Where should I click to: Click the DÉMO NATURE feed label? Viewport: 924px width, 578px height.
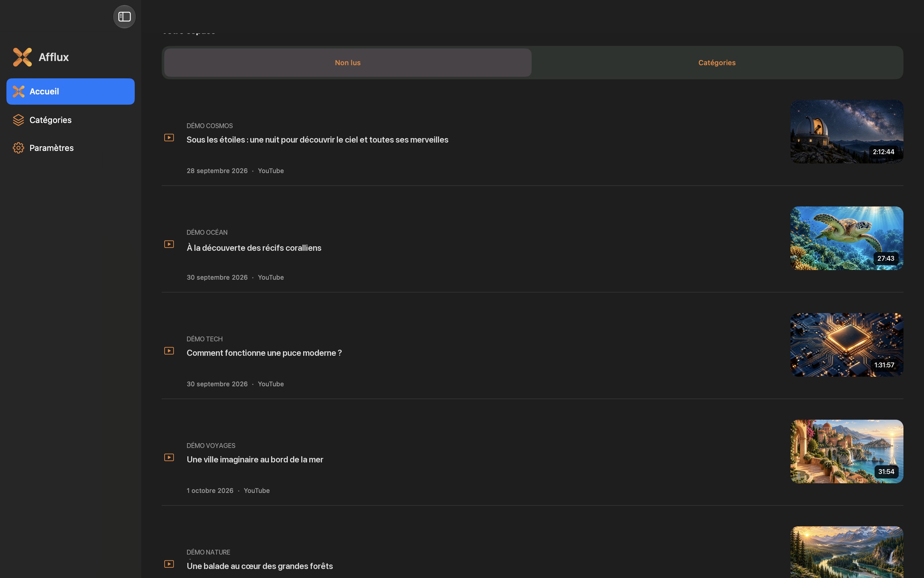(x=209, y=552)
